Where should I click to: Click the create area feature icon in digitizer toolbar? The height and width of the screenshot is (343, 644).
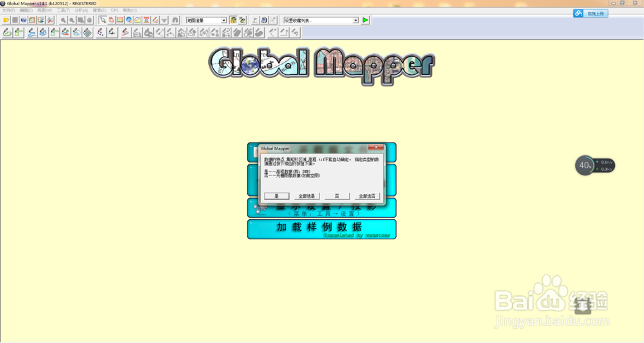coord(7,32)
